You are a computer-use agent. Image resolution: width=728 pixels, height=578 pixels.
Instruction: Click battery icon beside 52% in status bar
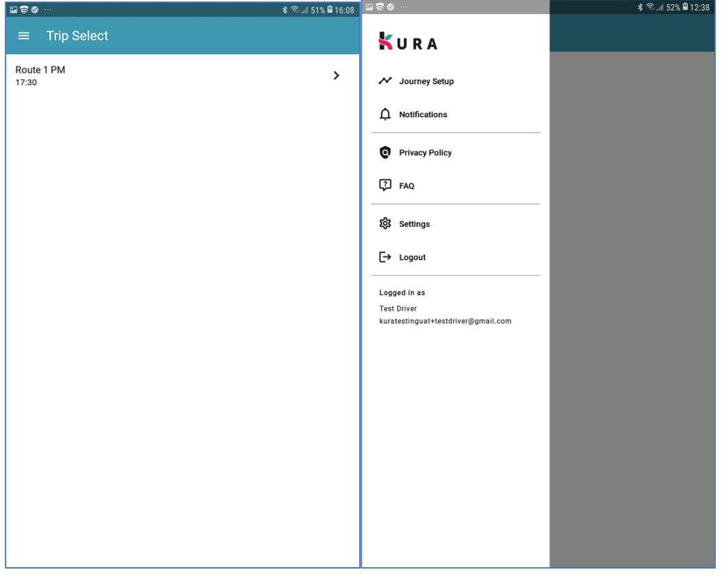(x=685, y=7)
